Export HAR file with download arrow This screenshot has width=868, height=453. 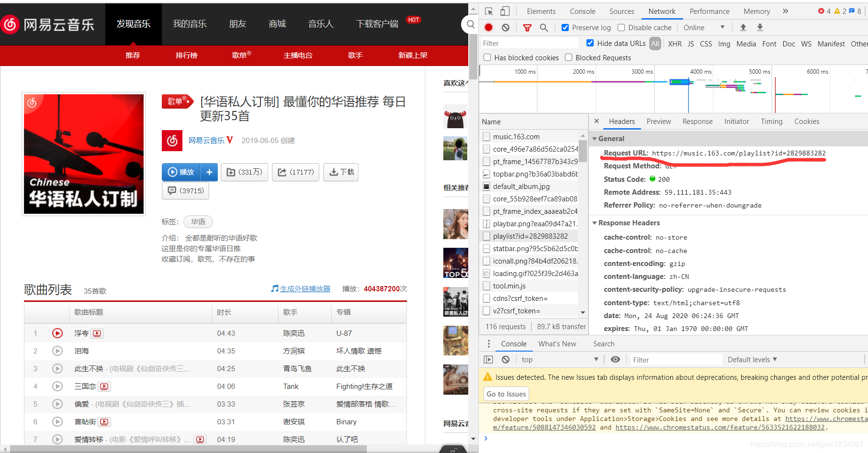pos(760,27)
